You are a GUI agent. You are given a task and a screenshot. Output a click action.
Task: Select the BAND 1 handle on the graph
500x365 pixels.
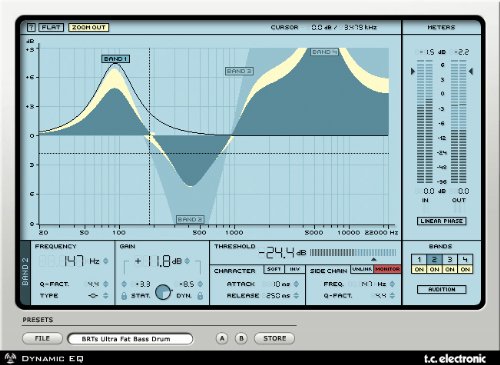click(116, 59)
